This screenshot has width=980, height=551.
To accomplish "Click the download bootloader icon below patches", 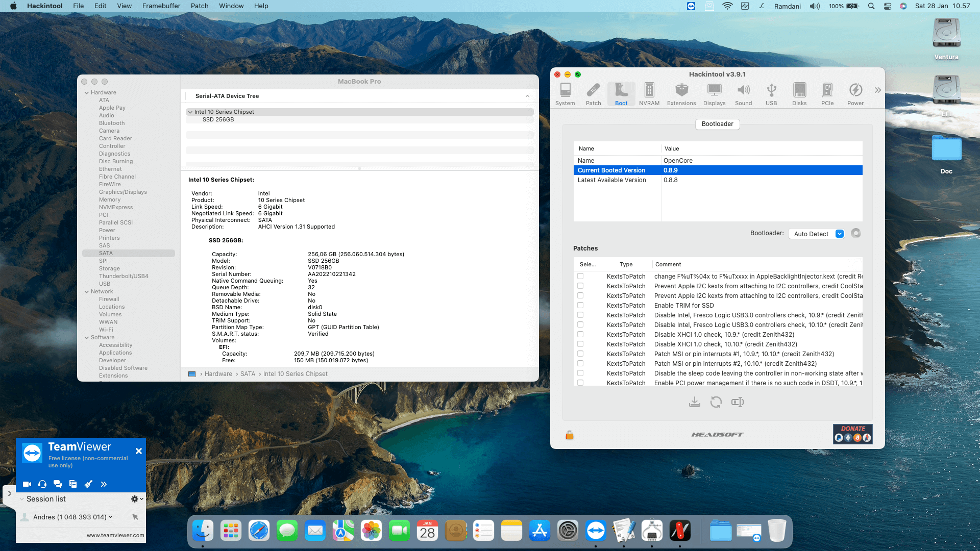I will pos(694,402).
